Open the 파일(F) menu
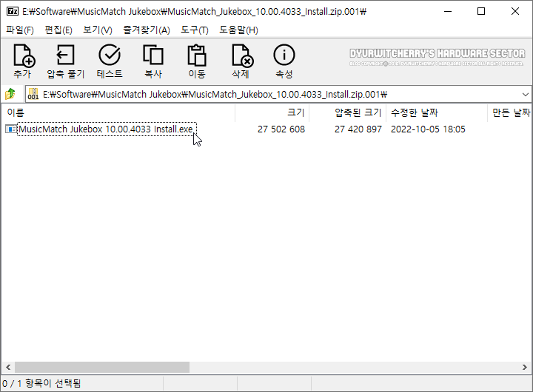 (x=20, y=30)
